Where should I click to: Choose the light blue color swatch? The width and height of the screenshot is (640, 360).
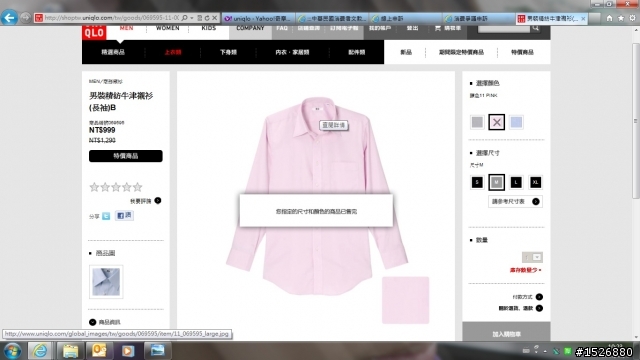click(x=516, y=122)
